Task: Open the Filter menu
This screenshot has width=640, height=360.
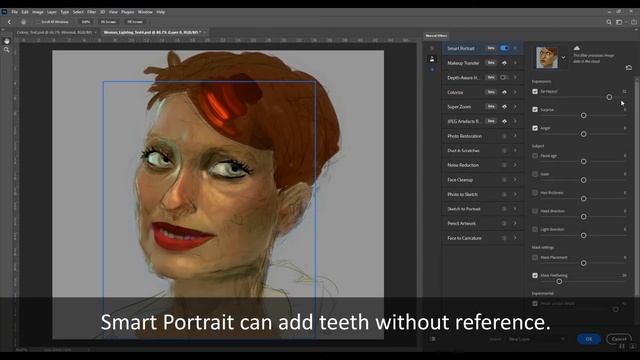Action: pos(91,12)
